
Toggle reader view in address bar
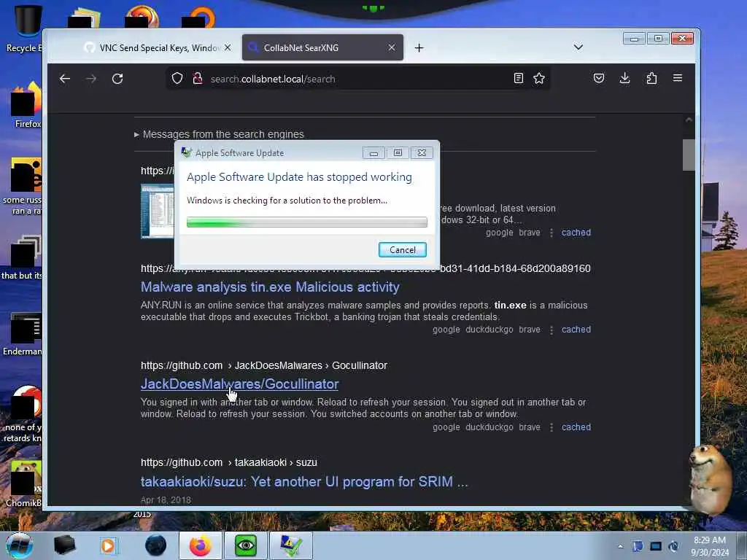(x=519, y=78)
